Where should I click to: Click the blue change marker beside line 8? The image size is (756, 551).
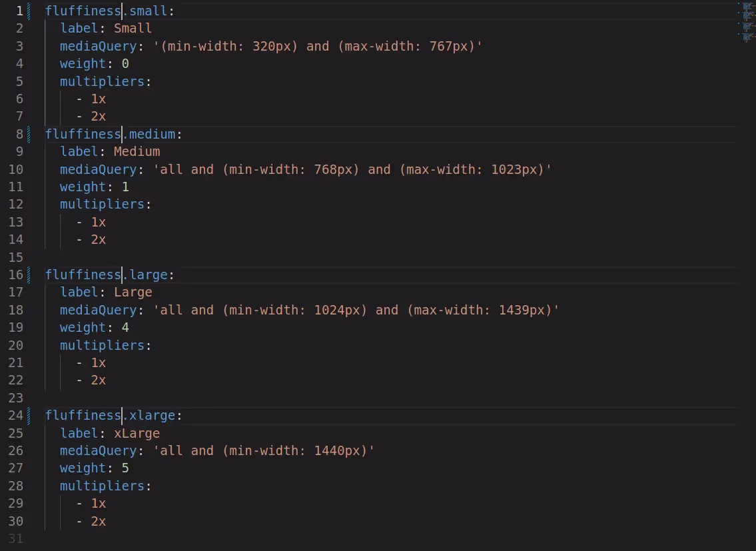(x=29, y=134)
